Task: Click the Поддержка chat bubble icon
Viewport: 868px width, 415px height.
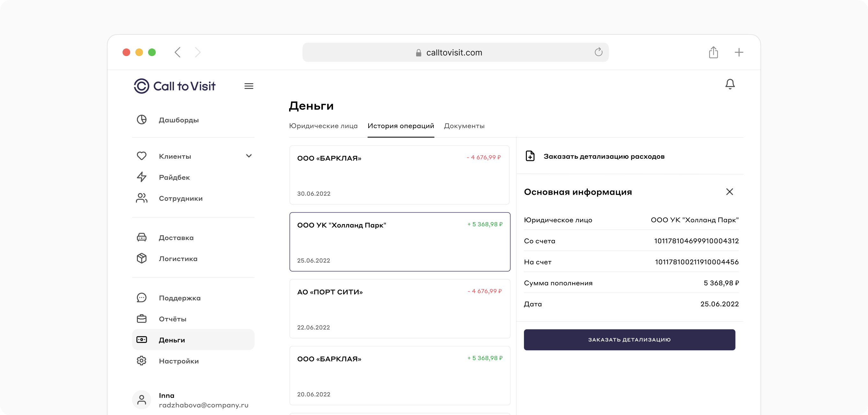Action: [141, 298]
